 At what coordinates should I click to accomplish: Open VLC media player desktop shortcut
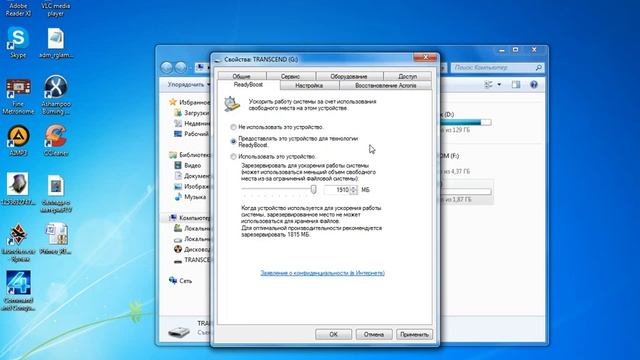click(x=56, y=9)
